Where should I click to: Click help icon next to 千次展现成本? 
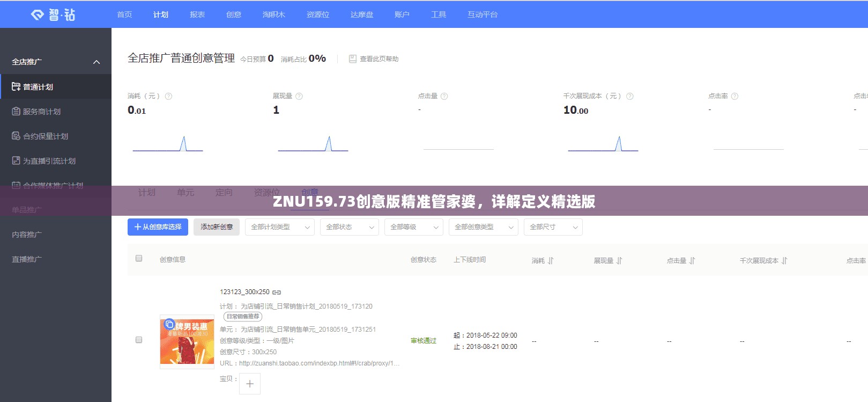click(630, 96)
